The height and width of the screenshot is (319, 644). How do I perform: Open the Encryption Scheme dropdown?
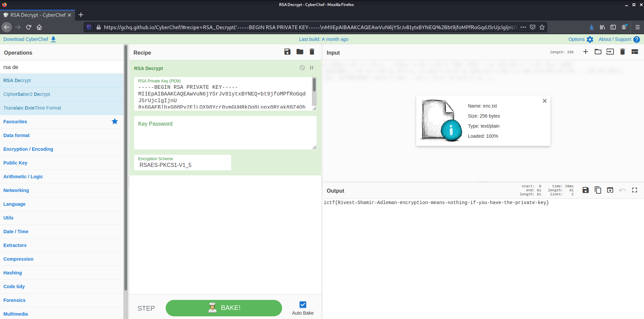[x=182, y=165]
